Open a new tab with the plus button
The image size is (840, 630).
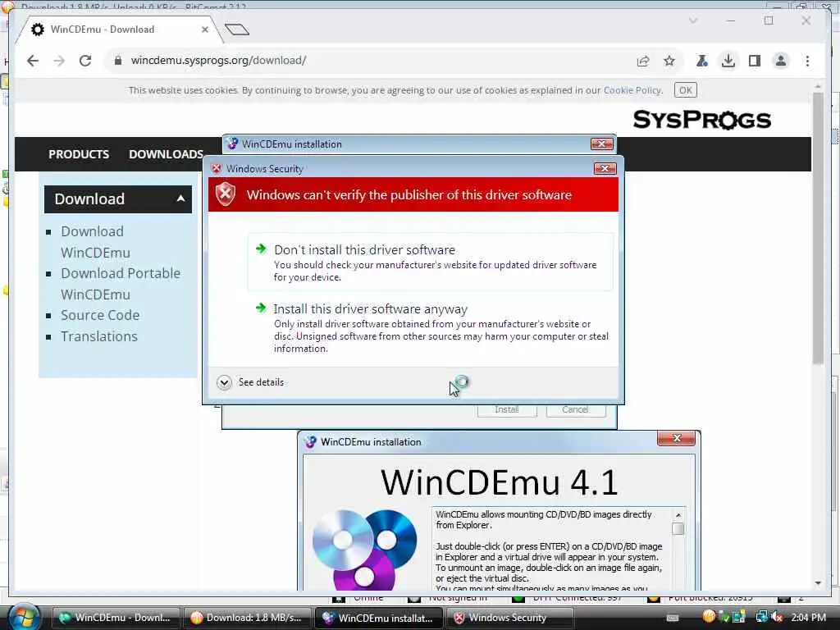coord(237,29)
